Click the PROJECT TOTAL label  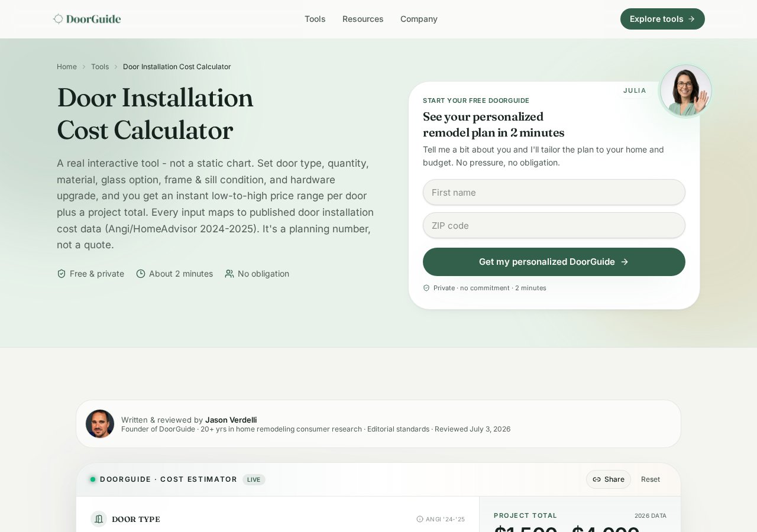[525, 515]
